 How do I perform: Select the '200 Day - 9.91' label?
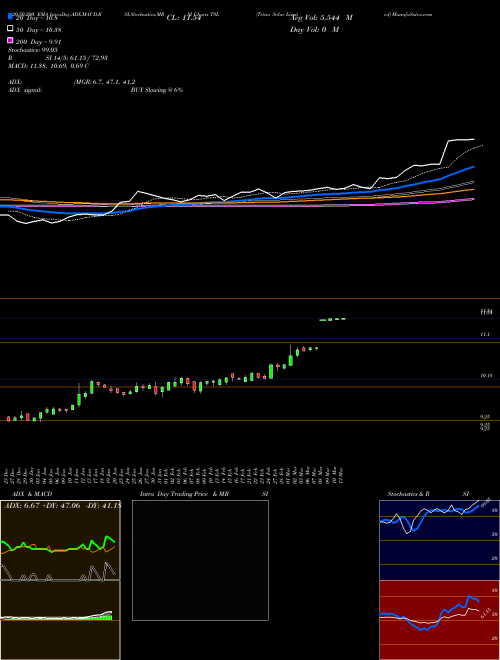(37, 42)
